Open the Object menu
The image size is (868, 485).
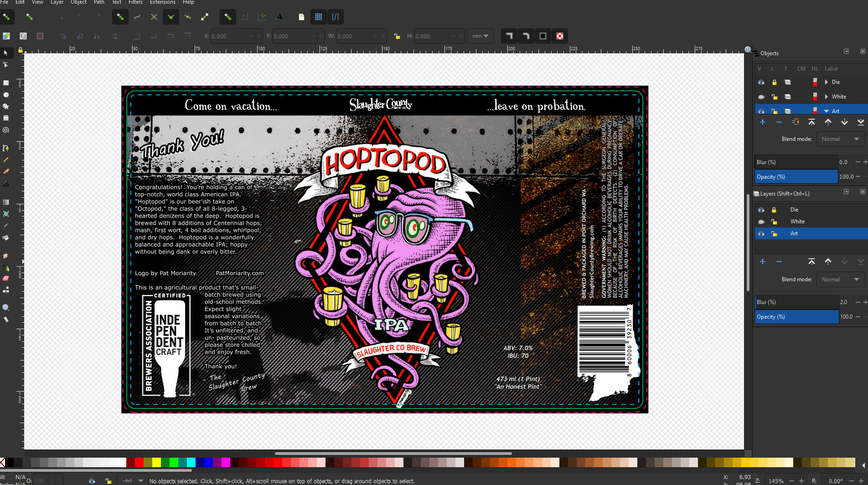(x=78, y=2)
